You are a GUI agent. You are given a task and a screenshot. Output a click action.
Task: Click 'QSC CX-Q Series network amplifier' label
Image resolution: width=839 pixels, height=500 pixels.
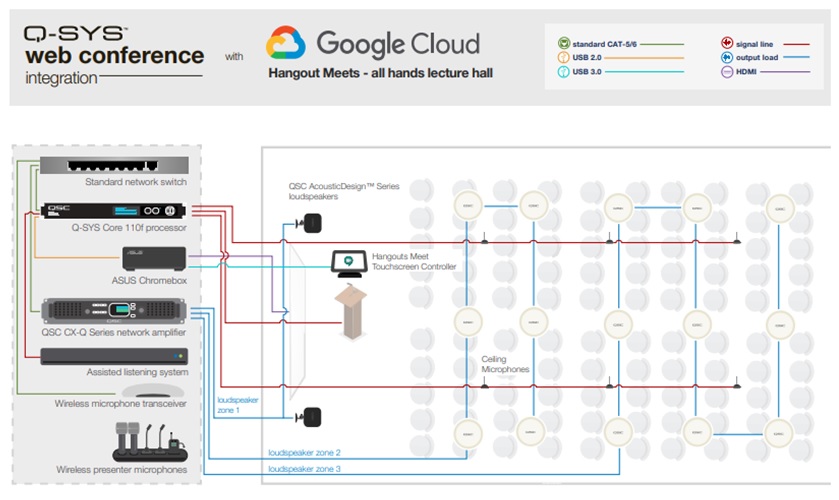tap(114, 332)
